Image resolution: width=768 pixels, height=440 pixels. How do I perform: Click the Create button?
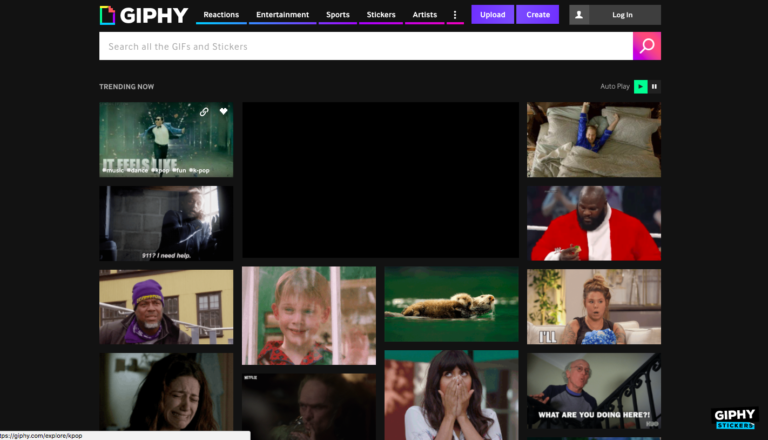point(538,15)
